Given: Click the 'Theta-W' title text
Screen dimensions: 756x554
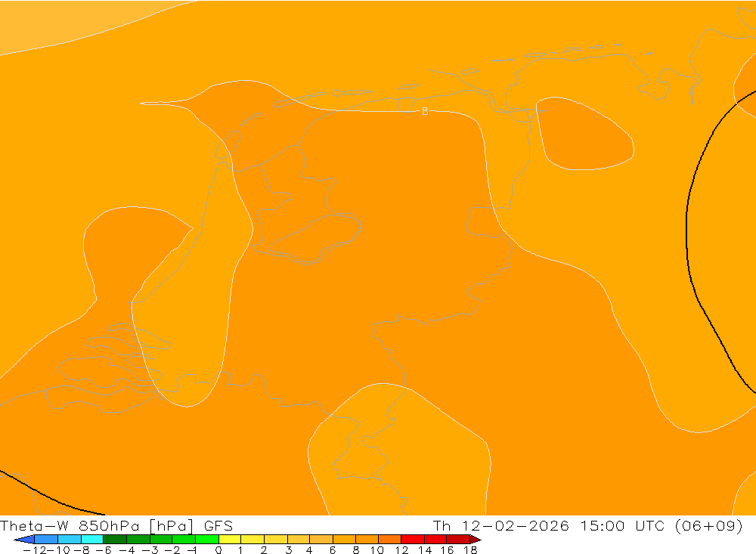Looking at the screenshot, I should [34, 525].
